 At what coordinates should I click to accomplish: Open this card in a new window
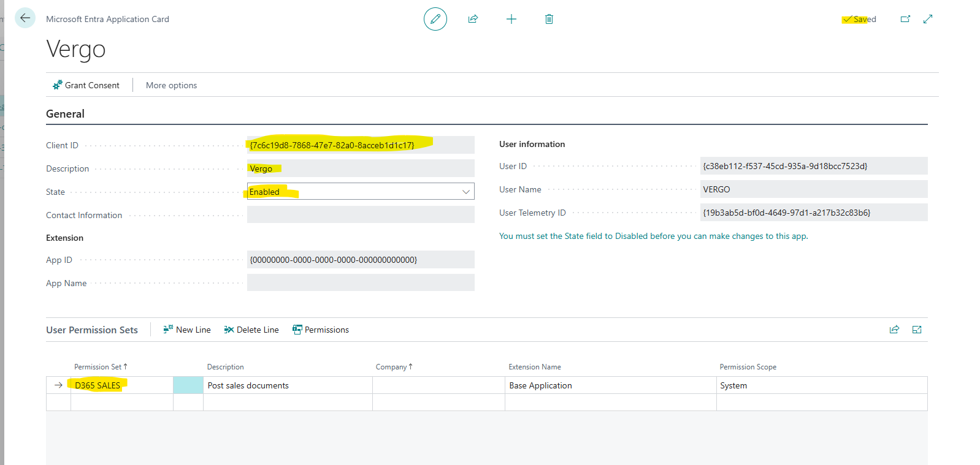tap(905, 19)
